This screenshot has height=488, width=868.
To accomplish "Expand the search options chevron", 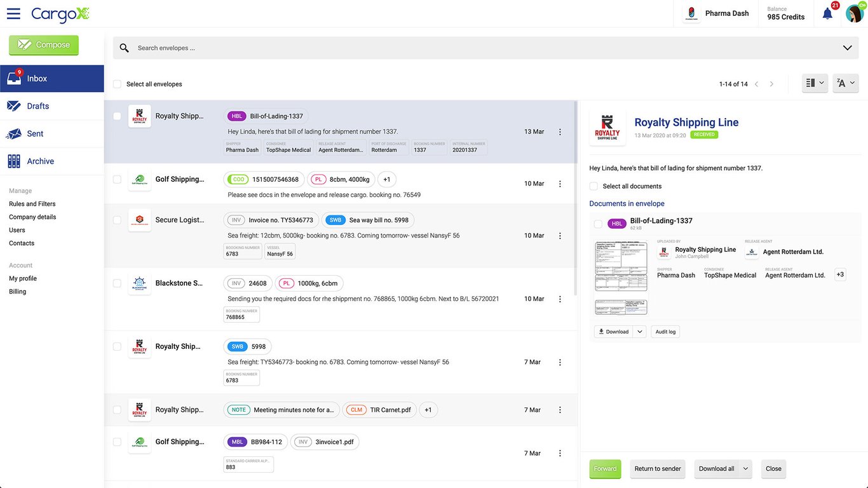I will pyautogui.click(x=847, y=48).
